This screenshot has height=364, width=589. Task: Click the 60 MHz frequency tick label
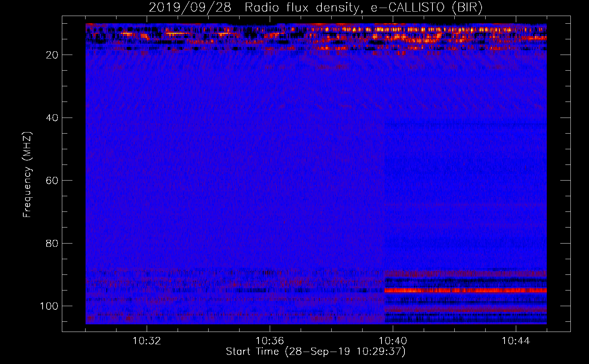(52, 181)
